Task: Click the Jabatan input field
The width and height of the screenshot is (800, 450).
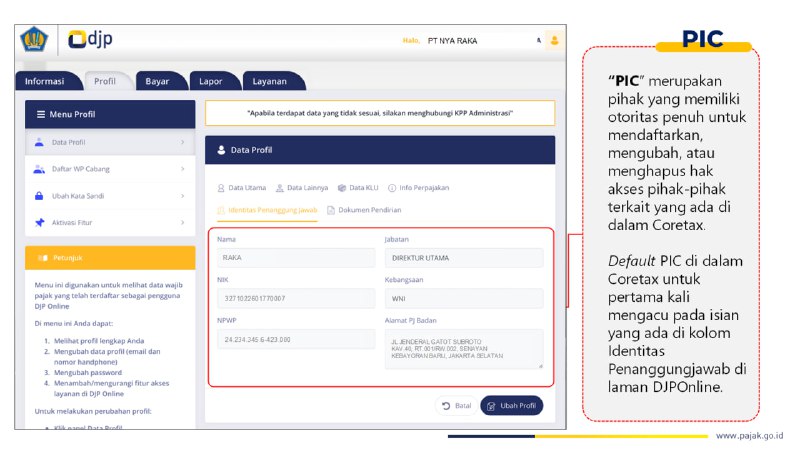Action: pos(463,258)
